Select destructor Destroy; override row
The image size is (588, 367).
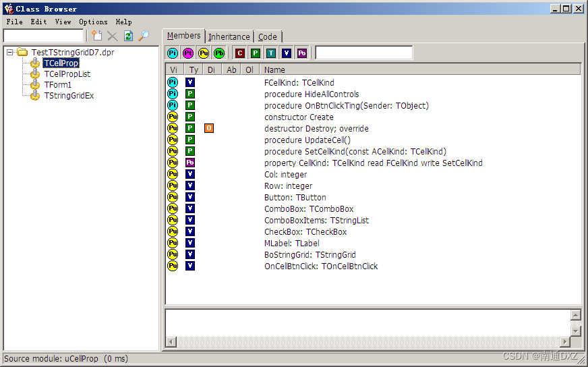coord(316,128)
